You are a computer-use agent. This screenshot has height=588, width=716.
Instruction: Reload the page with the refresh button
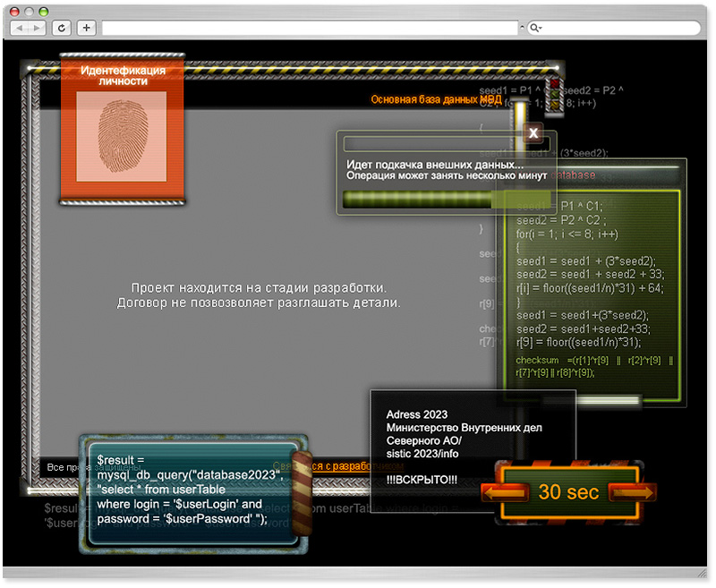[x=62, y=28]
